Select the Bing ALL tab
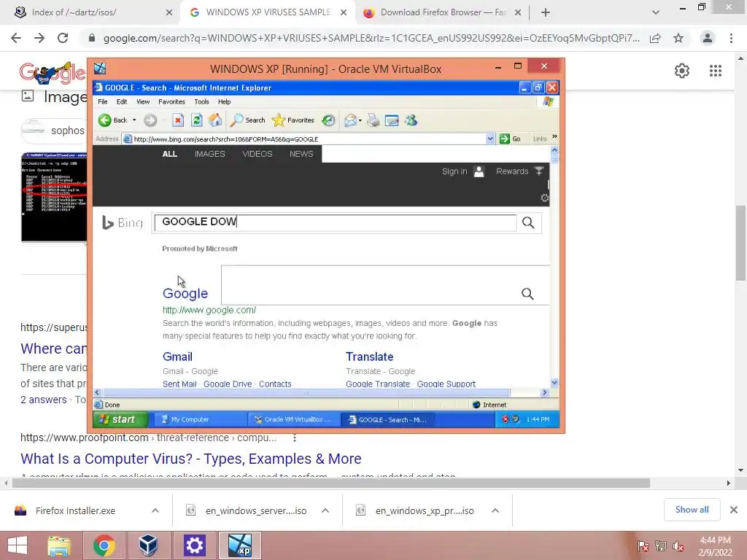This screenshot has width=747, height=560. (x=169, y=154)
